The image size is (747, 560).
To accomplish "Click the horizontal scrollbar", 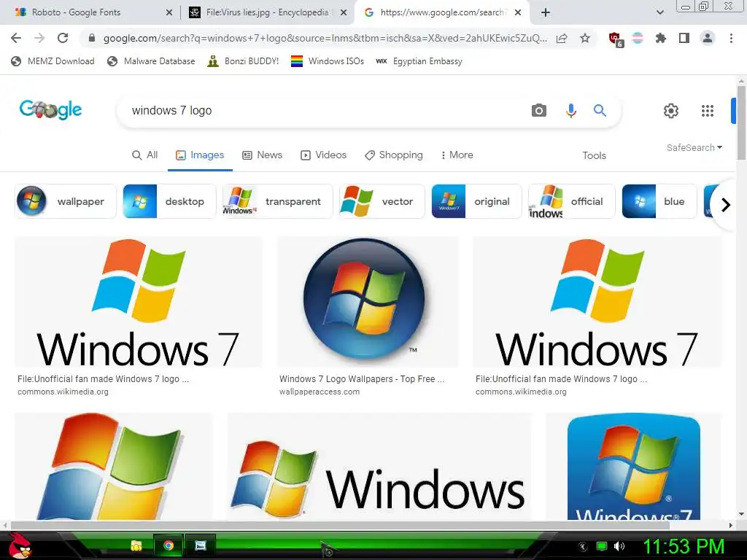I will [x=340, y=525].
